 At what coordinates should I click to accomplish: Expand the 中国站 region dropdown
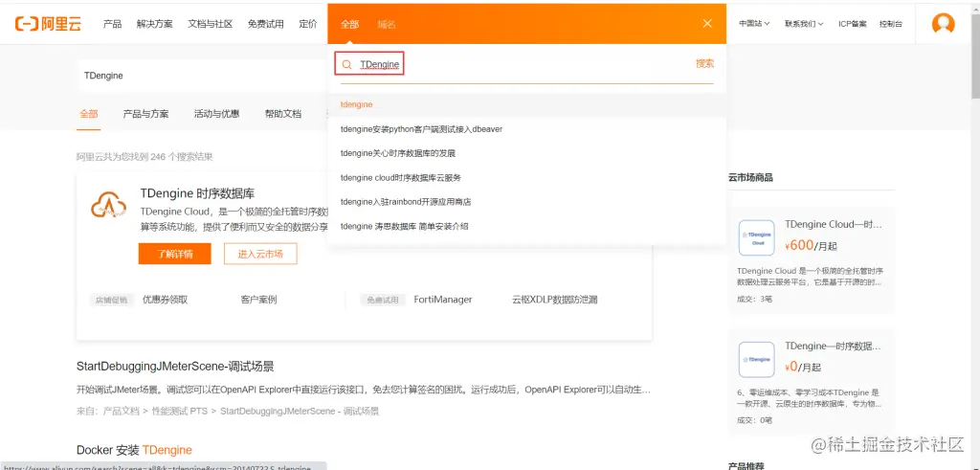click(x=754, y=24)
